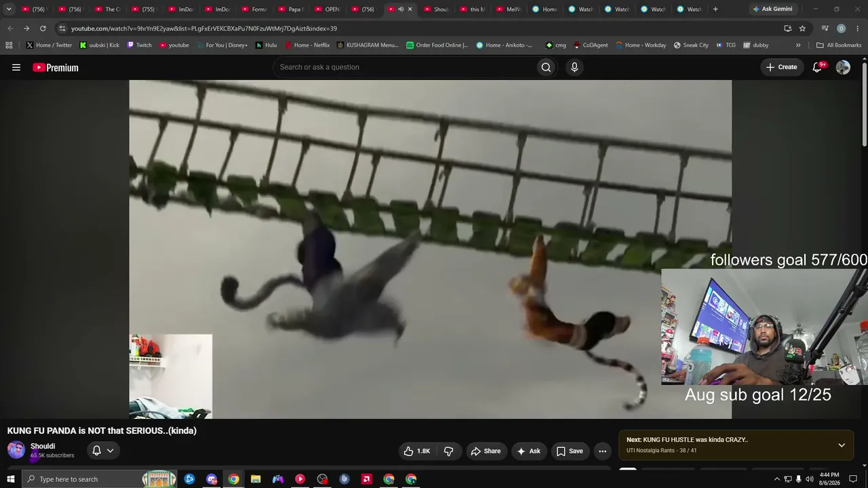Dislike the video
Viewport: 868px width, 488px height.
pyautogui.click(x=449, y=451)
